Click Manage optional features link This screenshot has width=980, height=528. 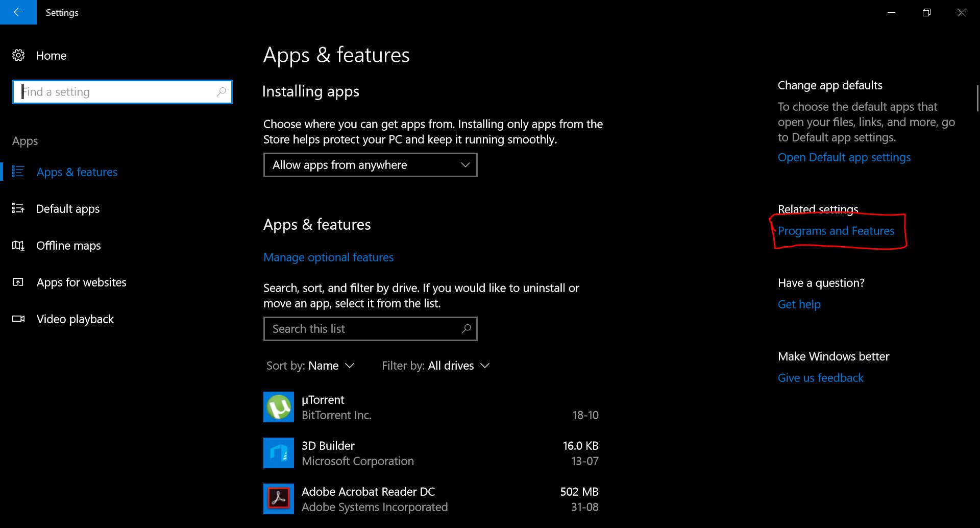click(x=328, y=257)
